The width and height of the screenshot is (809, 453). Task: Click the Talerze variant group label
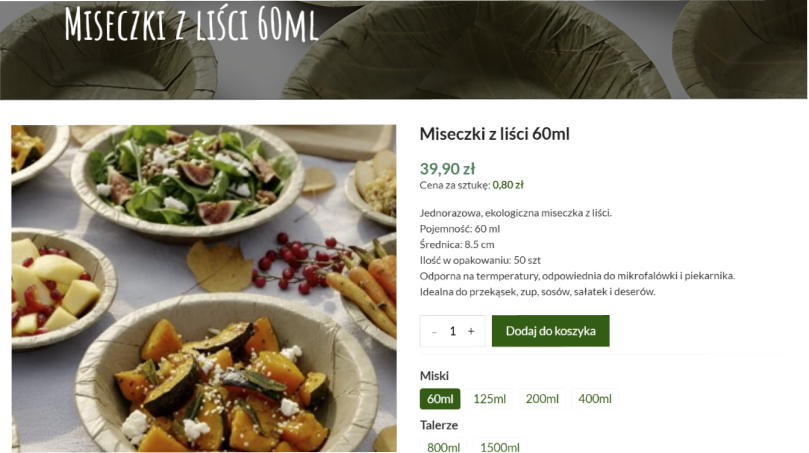439,425
